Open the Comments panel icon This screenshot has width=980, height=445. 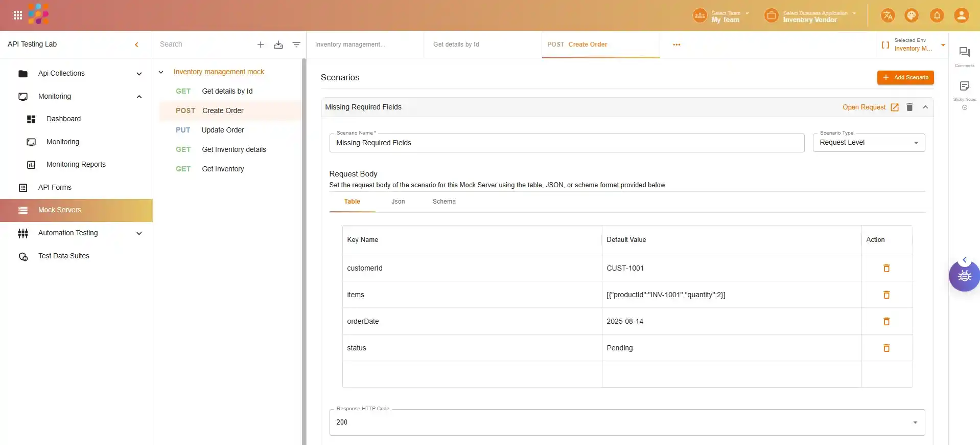964,52
